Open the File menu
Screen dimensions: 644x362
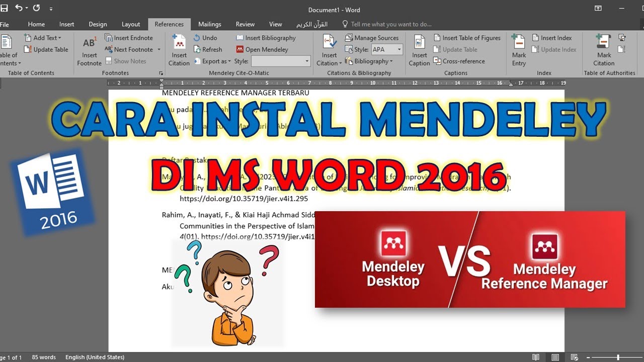(x=5, y=24)
